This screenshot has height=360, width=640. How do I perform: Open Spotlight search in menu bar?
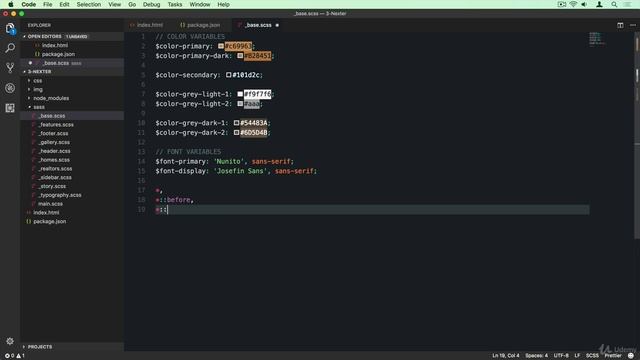614,4
